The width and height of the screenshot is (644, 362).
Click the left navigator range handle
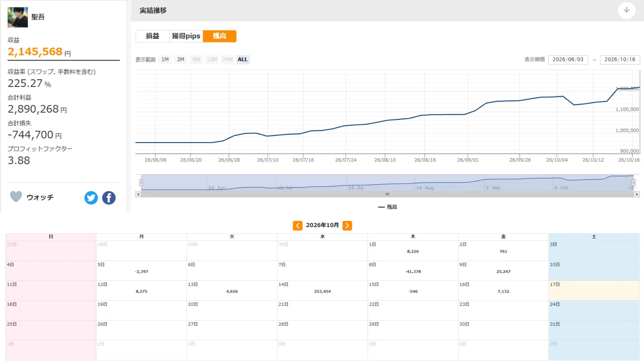(141, 183)
